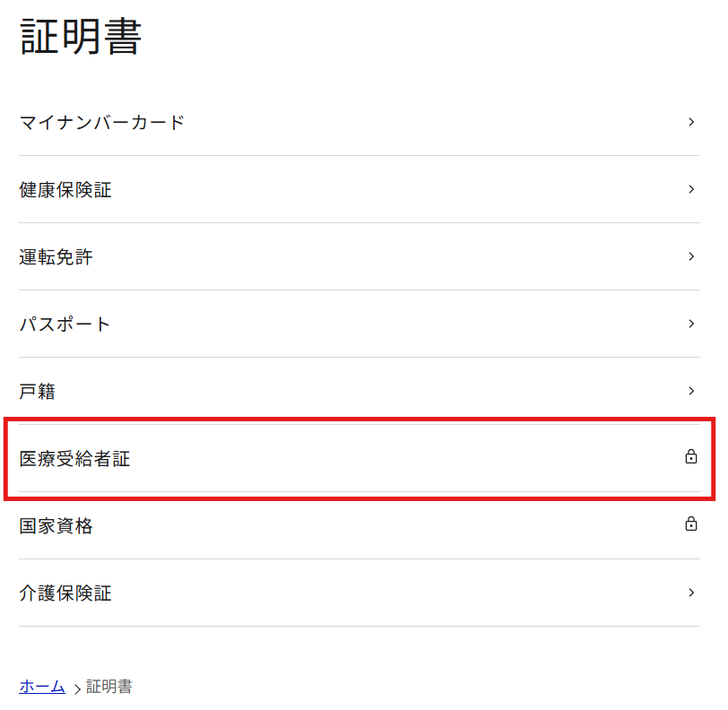Image resolution: width=728 pixels, height=710 pixels.
Task: Click the chevron arrow beside 運転免許
Action: coord(691,256)
